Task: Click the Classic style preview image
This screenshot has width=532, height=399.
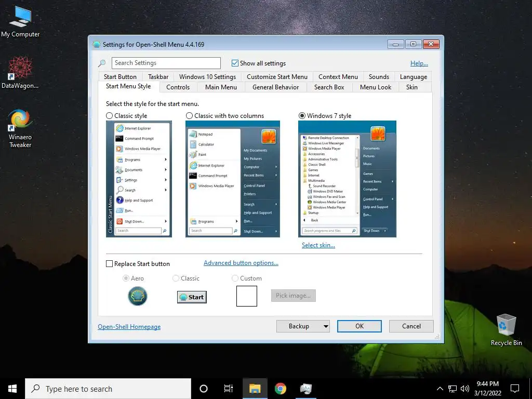Action: pyautogui.click(x=139, y=179)
